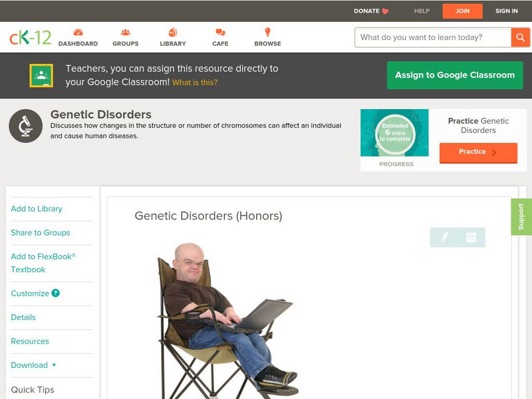The width and height of the screenshot is (532, 399).
Task: Open the Groups people icon
Action: tap(125, 32)
